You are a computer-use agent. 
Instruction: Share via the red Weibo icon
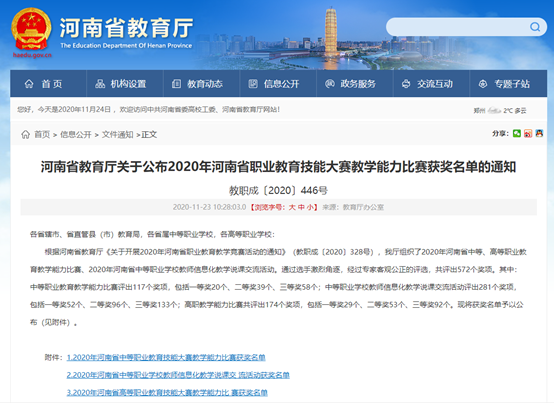528,133
